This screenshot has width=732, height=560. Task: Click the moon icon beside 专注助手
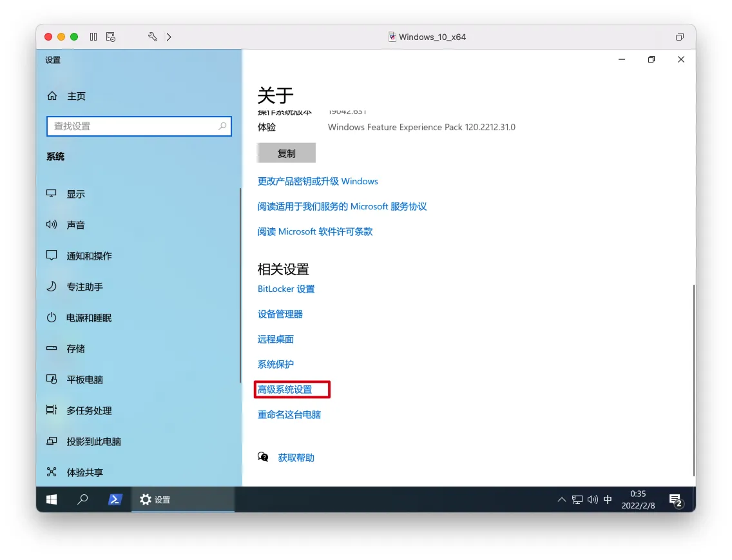(x=52, y=286)
